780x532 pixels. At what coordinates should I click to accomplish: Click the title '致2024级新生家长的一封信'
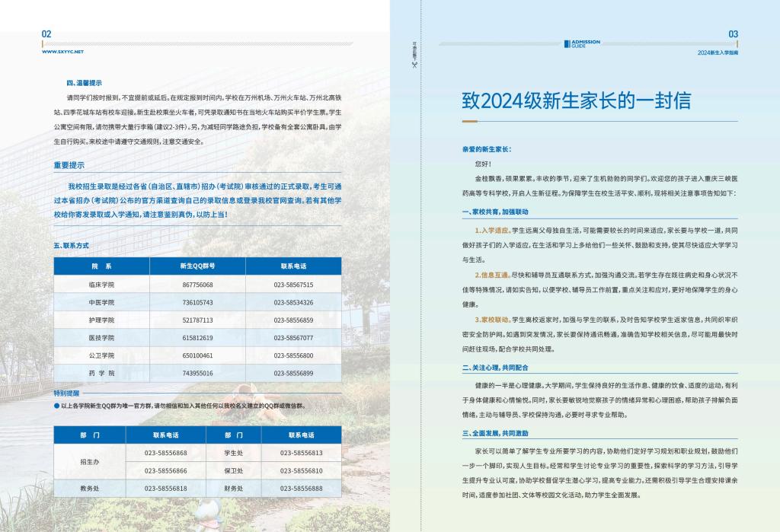click(x=577, y=100)
